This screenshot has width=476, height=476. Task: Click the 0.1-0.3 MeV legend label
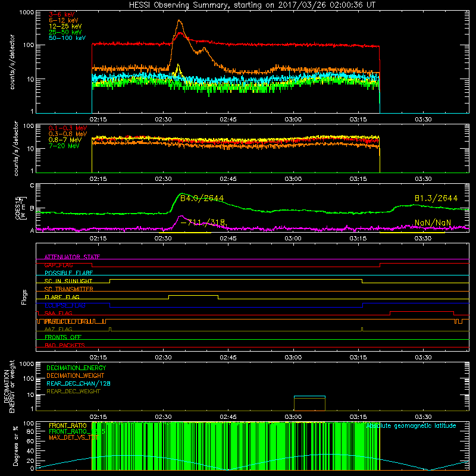click(x=68, y=128)
